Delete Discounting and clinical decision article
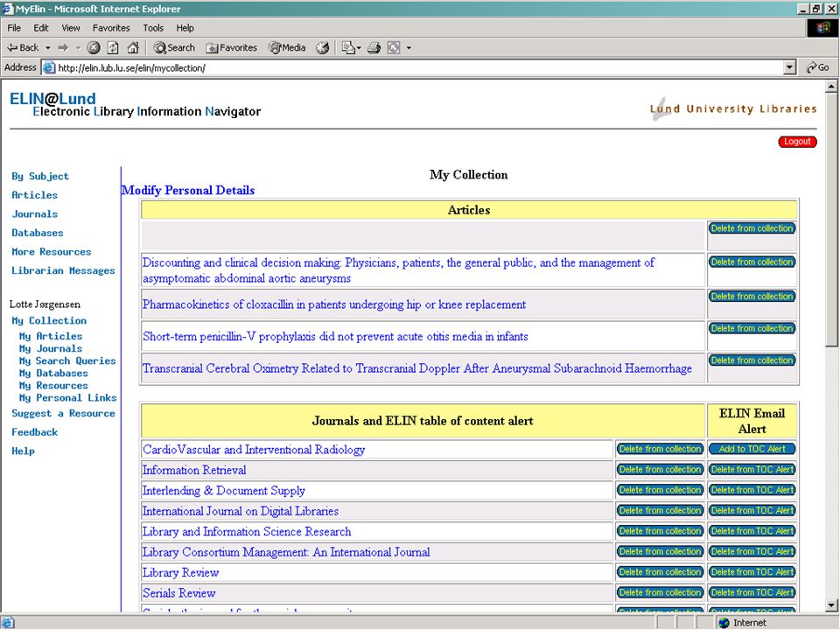 pos(752,262)
